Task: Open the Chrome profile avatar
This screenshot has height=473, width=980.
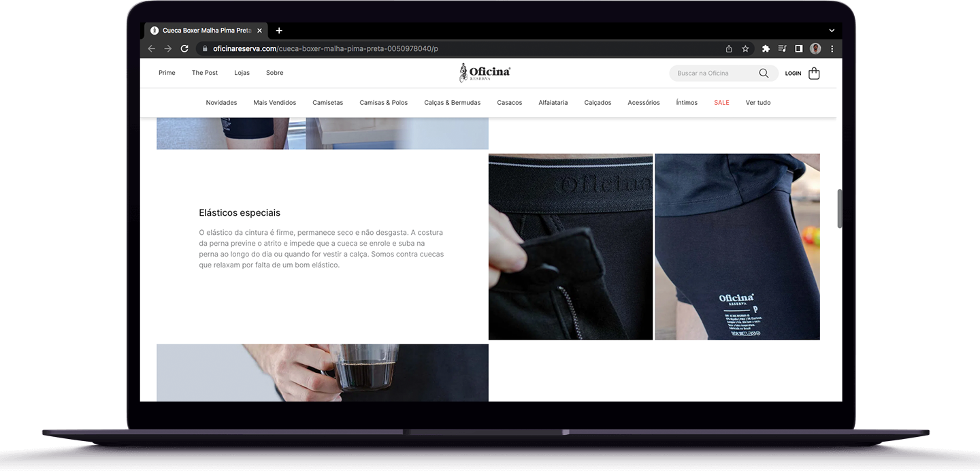Action: (x=815, y=49)
